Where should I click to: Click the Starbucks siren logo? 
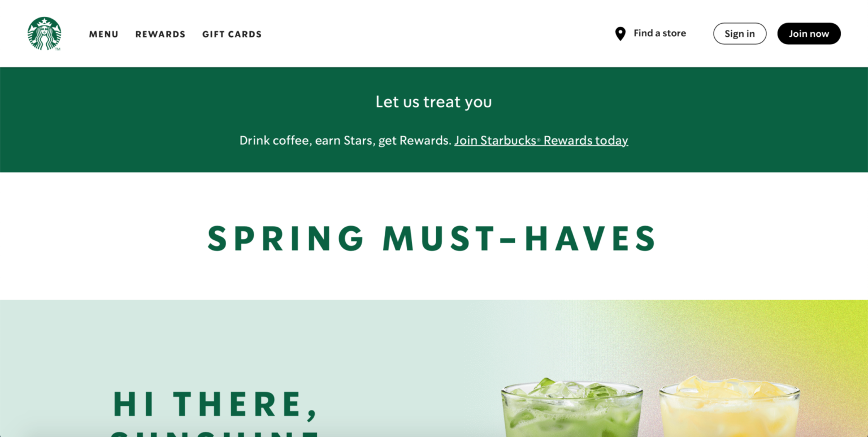point(44,33)
